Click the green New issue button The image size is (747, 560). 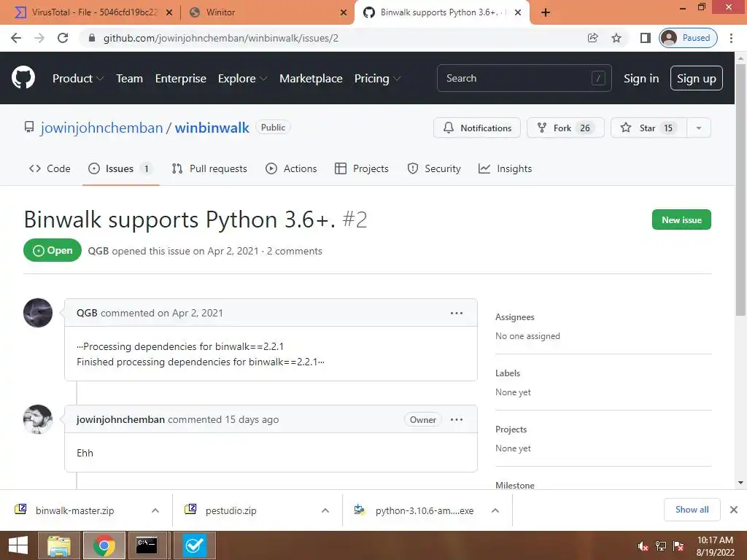[681, 219]
